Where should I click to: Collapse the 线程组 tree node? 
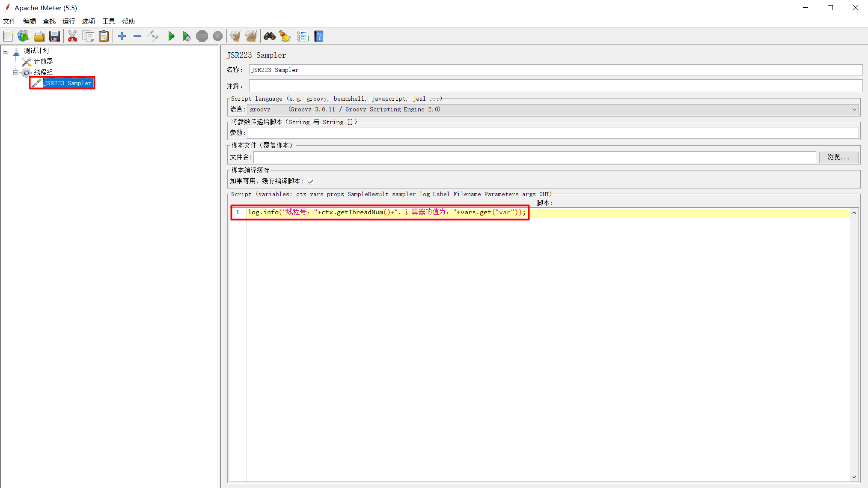pyautogui.click(x=15, y=72)
